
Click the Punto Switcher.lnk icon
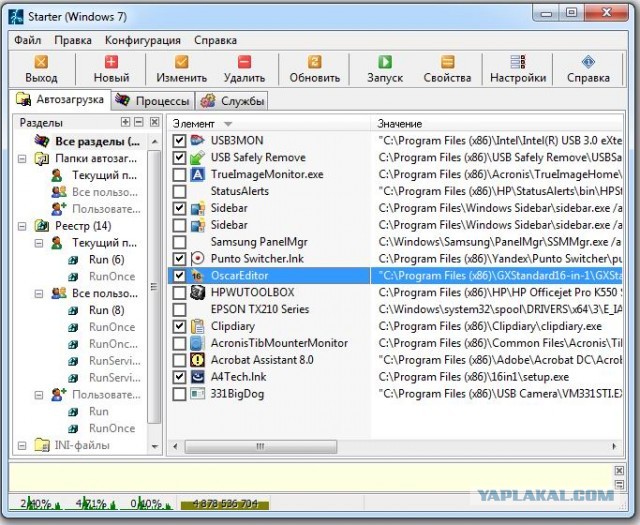coord(198,259)
